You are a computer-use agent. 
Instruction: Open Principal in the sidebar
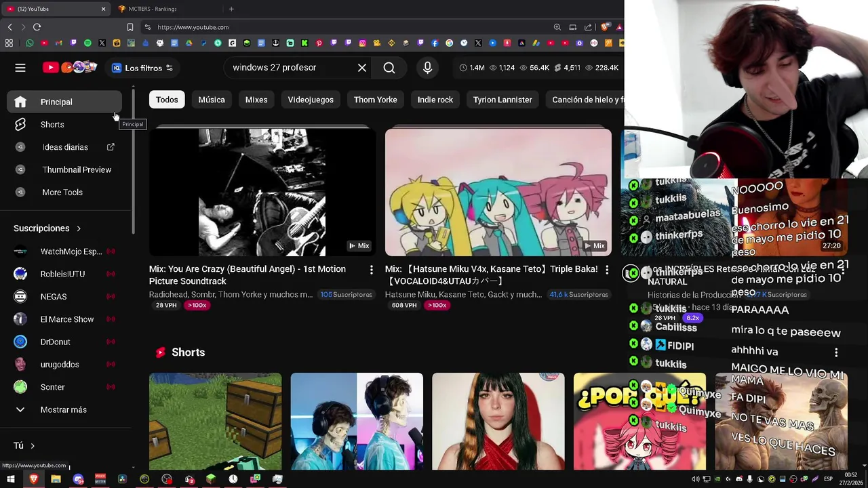coord(64,102)
